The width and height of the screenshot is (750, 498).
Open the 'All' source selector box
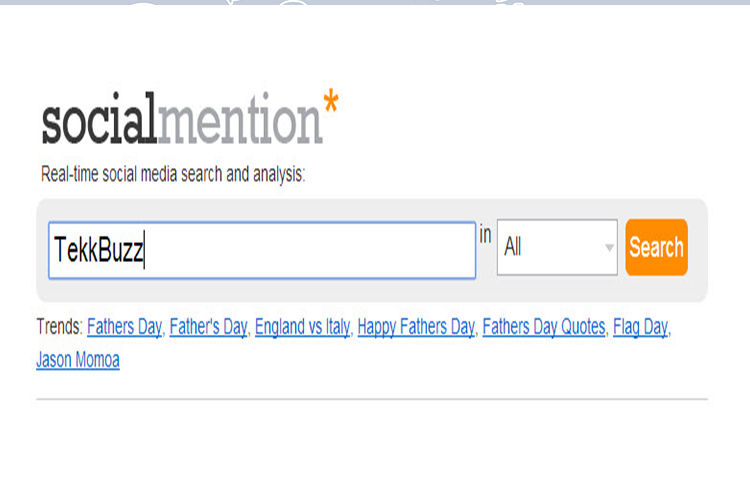pyautogui.click(x=557, y=247)
